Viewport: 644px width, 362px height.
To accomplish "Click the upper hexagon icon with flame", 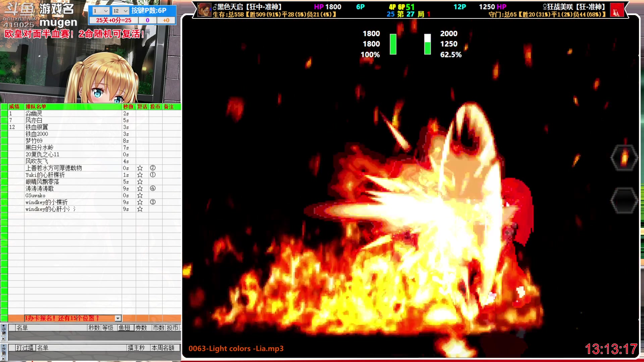I will (624, 158).
